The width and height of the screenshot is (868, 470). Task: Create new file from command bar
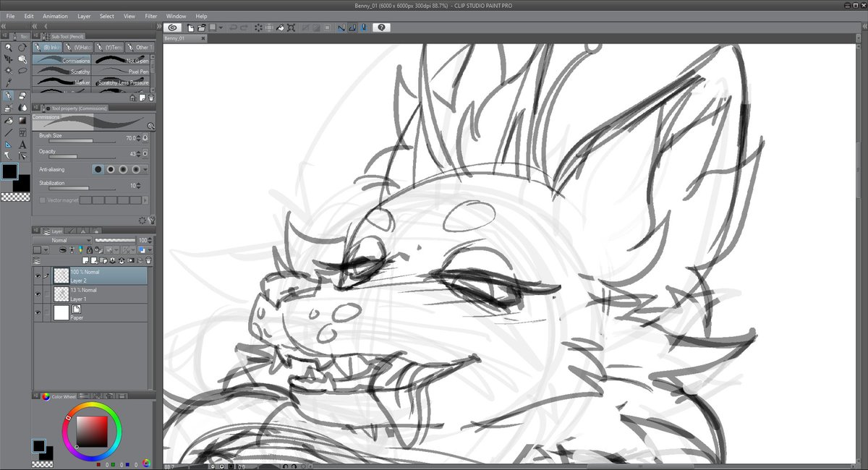point(191,27)
